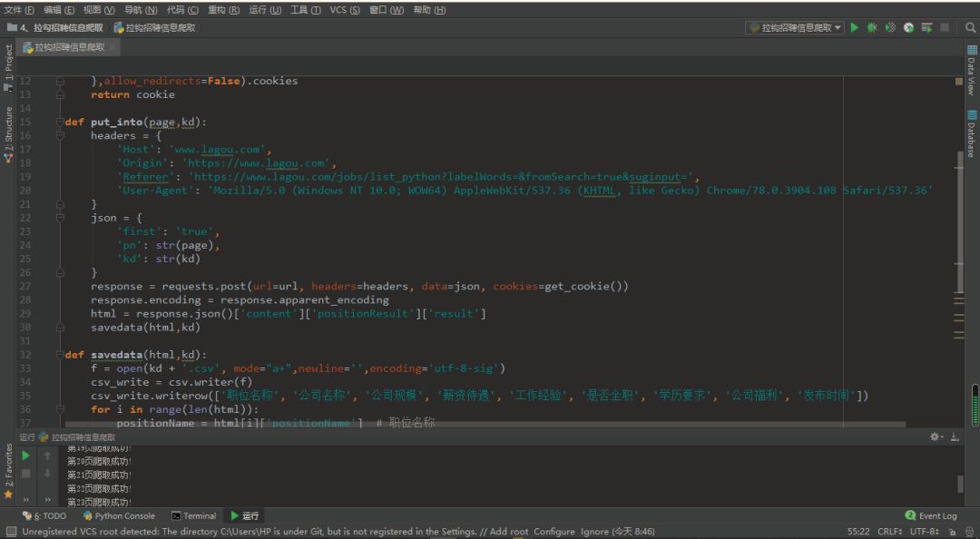Toggle tool window bars via bottom-left square icon
Screen dimensions: 980x539
coord(11,532)
